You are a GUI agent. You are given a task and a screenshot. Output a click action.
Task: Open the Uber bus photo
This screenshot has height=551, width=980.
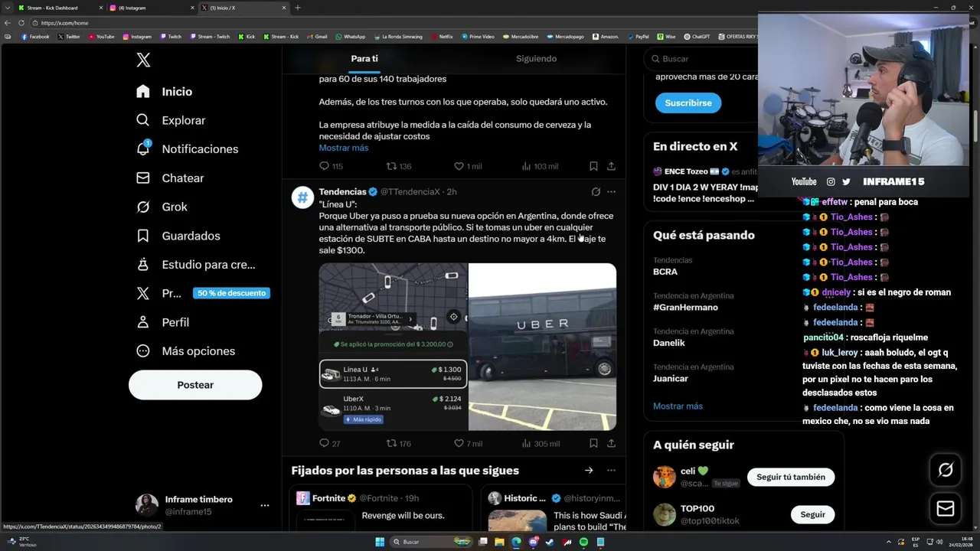tap(542, 347)
